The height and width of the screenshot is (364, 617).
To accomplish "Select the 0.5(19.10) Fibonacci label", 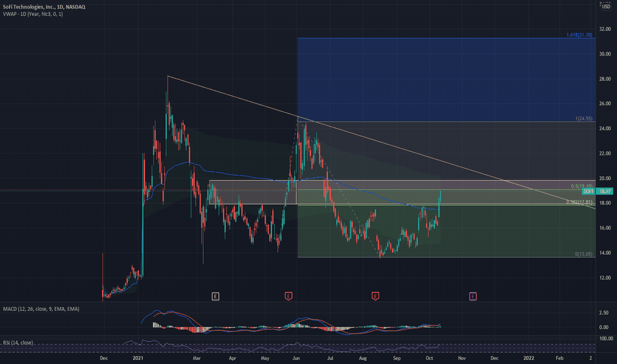I will click(582, 186).
